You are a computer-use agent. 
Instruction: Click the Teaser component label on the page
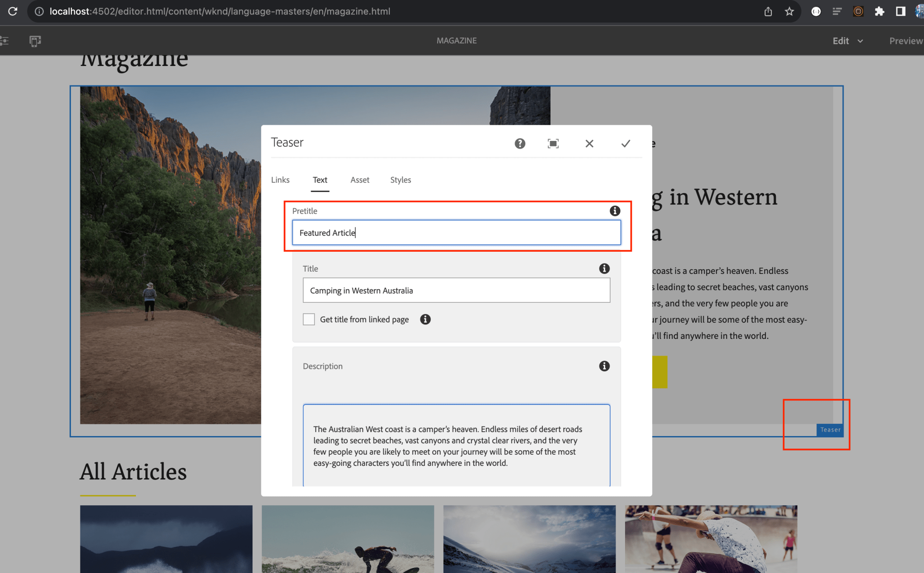(830, 430)
